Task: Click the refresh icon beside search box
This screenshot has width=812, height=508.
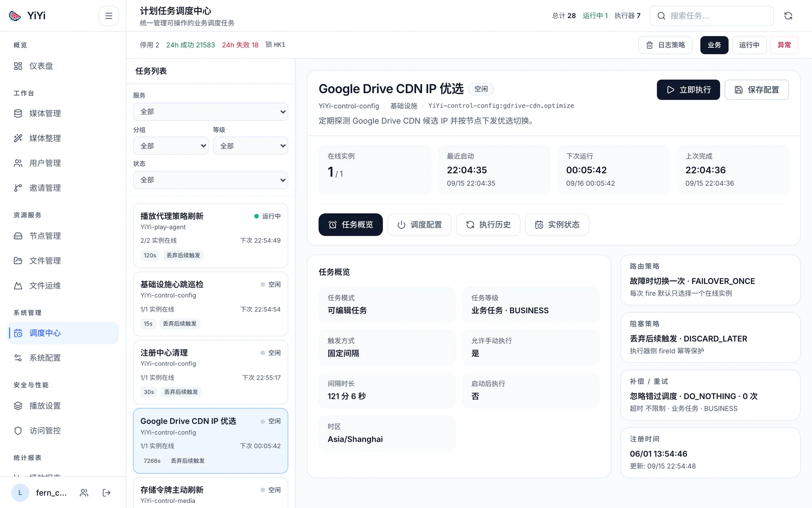Action: pyautogui.click(x=788, y=16)
